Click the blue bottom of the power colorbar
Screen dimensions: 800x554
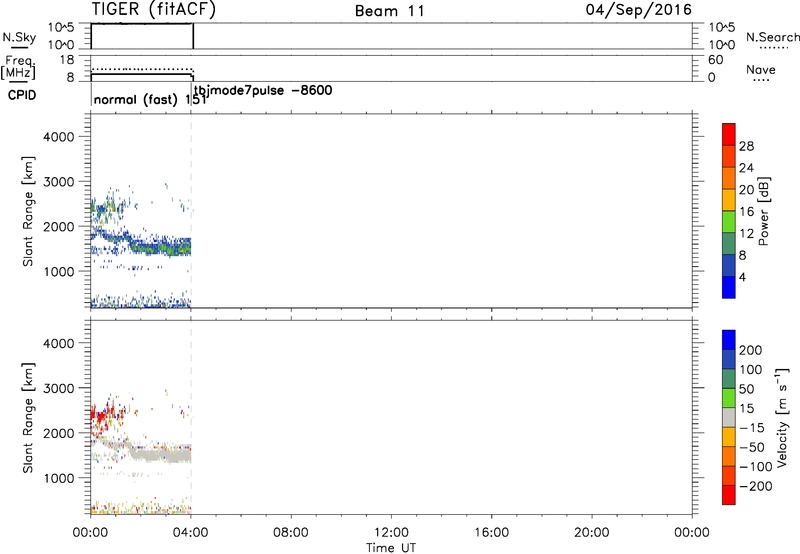coord(729,287)
